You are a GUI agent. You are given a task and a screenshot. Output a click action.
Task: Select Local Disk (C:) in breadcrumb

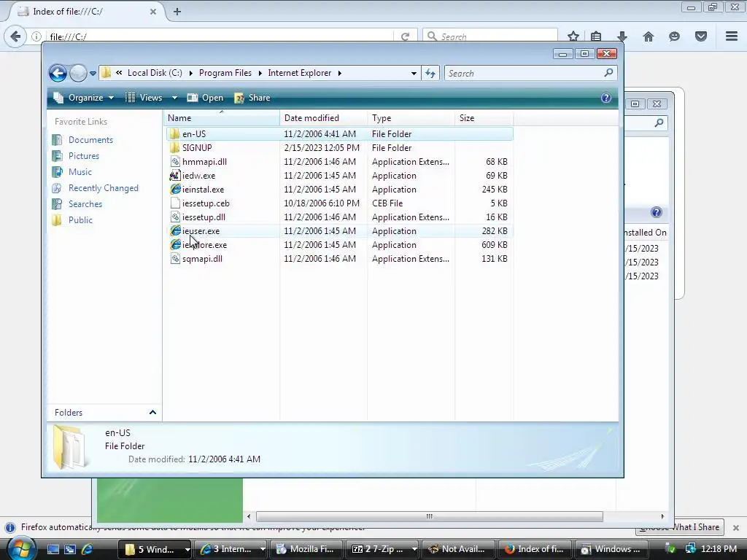point(155,73)
